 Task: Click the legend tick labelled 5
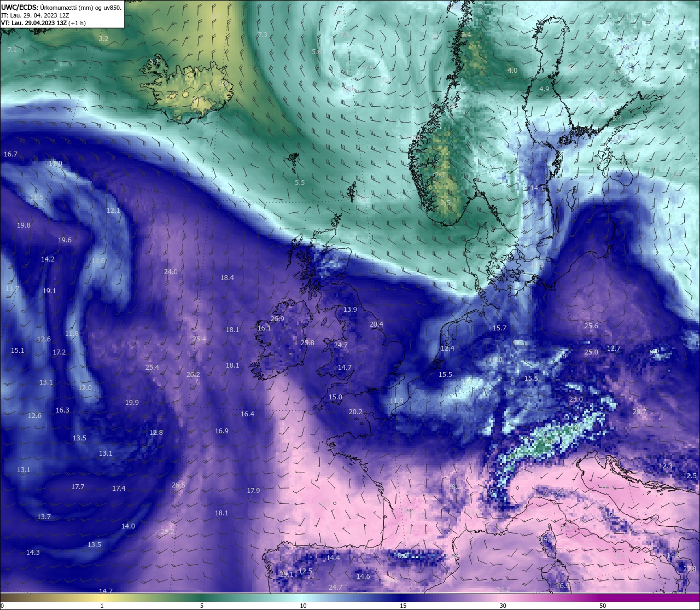pyautogui.click(x=202, y=606)
